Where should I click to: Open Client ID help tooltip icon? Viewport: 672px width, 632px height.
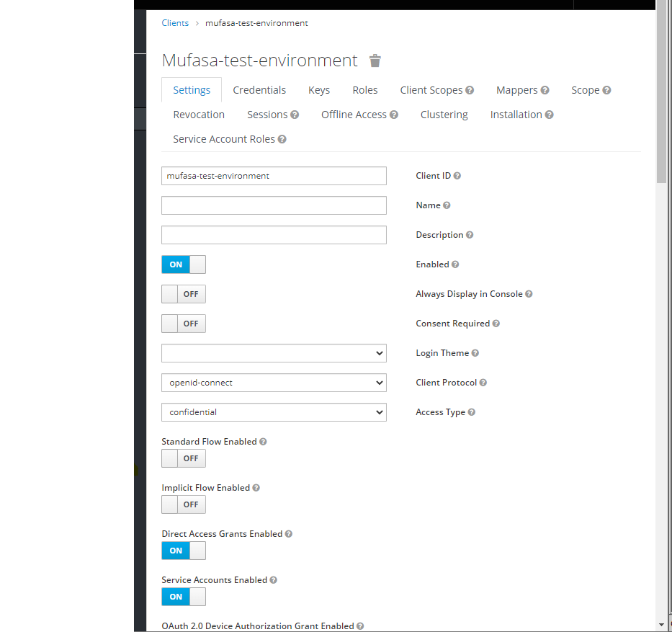457,176
